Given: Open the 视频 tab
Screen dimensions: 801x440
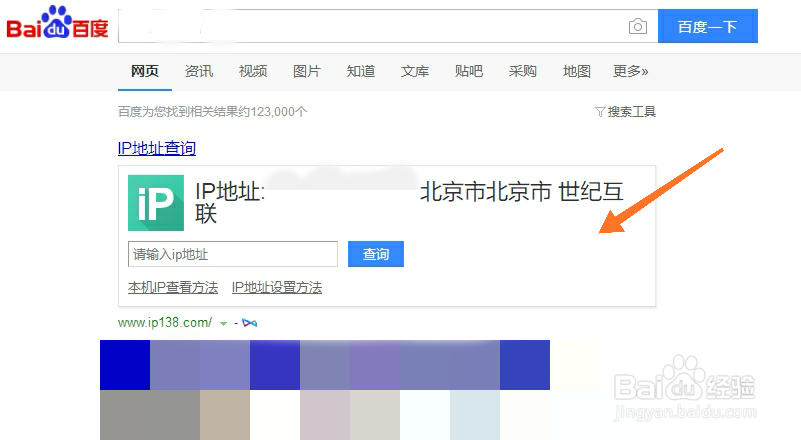Looking at the screenshot, I should pos(253,71).
